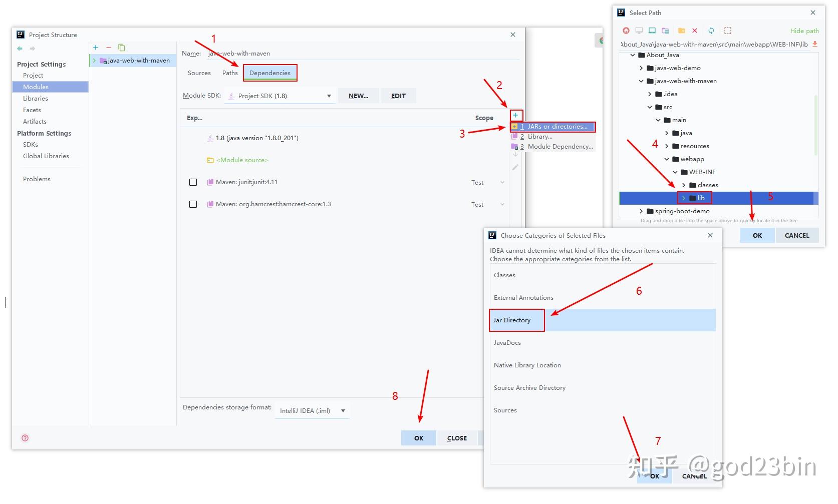Refresh the Select Path file tree
Image resolution: width=838 pixels, height=504 pixels.
coord(711,31)
